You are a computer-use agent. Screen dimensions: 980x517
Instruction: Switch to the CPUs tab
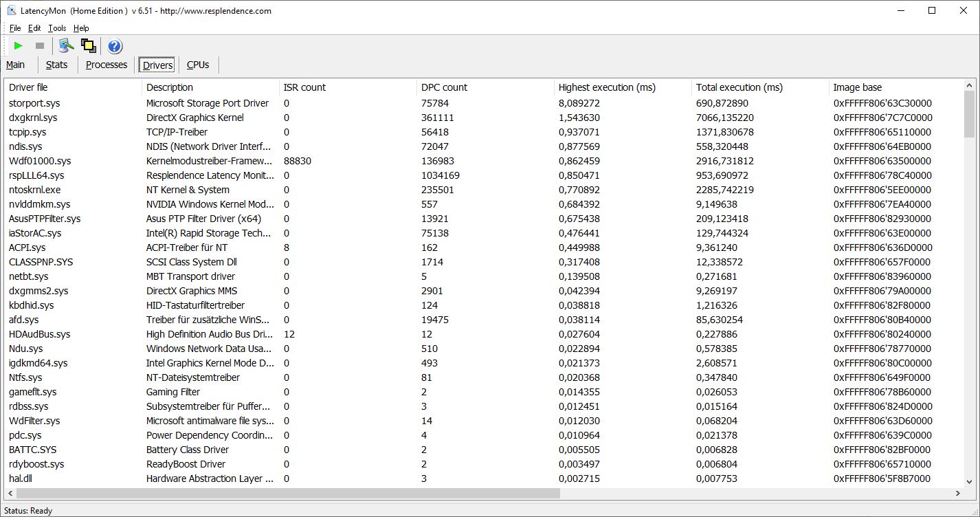(x=198, y=65)
